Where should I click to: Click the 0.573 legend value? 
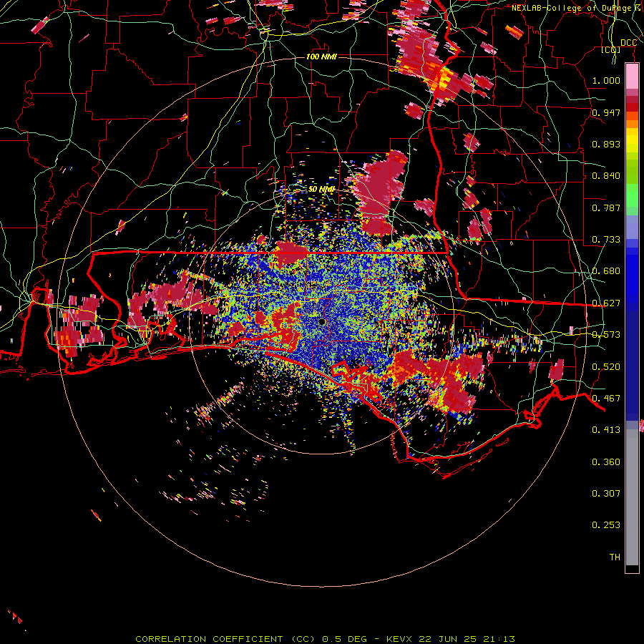point(606,335)
